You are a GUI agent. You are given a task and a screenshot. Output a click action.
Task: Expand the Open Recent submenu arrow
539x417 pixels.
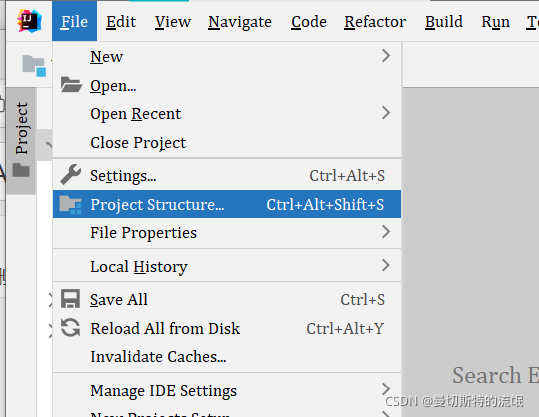point(386,112)
